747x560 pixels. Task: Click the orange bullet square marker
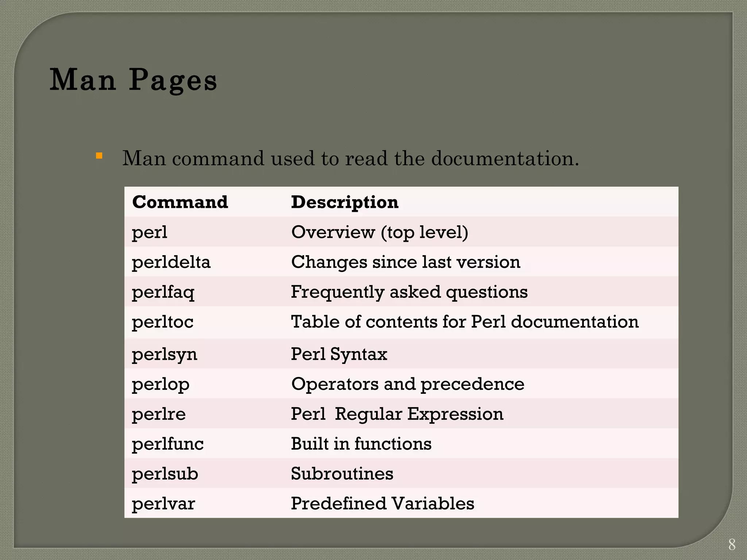pos(99,156)
